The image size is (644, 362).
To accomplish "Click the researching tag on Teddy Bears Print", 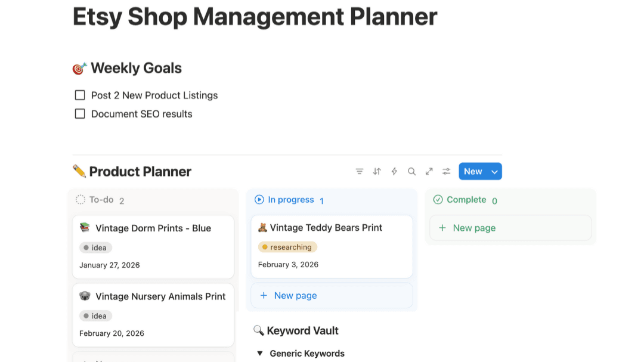I will pos(287,247).
